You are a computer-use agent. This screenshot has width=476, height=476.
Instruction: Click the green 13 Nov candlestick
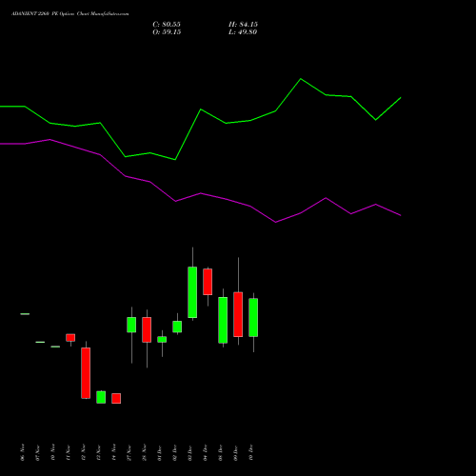click(101, 397)
